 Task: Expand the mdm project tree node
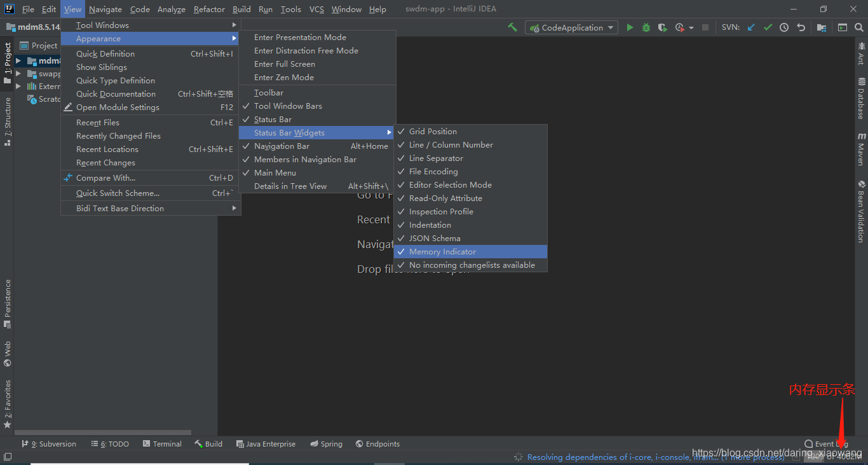[18, 61]
